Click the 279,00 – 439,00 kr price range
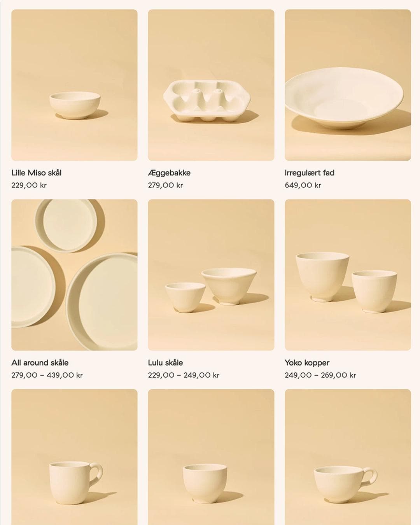This screenshot has width=420, height=525. [x=47, y=375]
